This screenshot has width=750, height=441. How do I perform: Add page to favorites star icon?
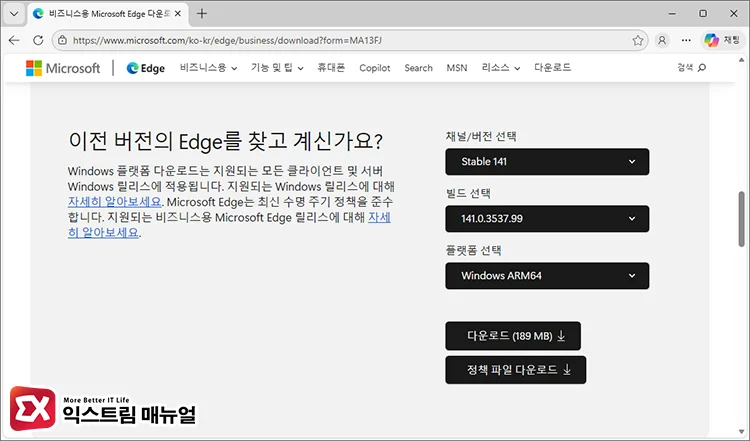coord(638,40)
